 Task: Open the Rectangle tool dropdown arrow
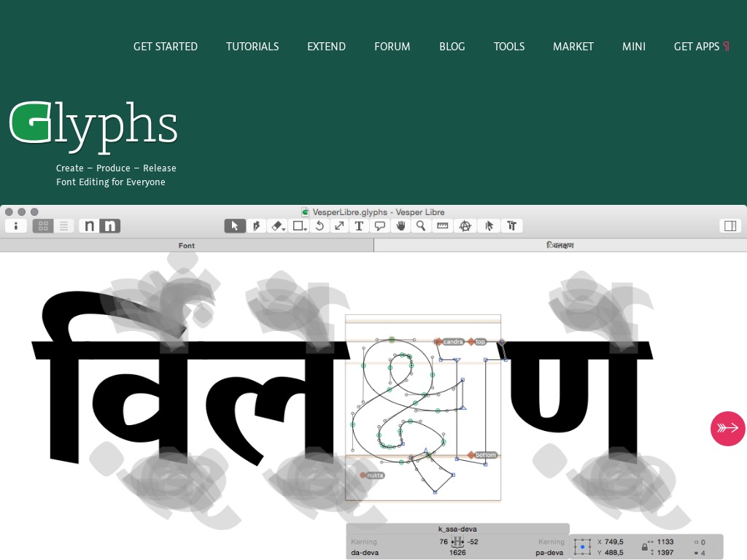pos(305,230)
